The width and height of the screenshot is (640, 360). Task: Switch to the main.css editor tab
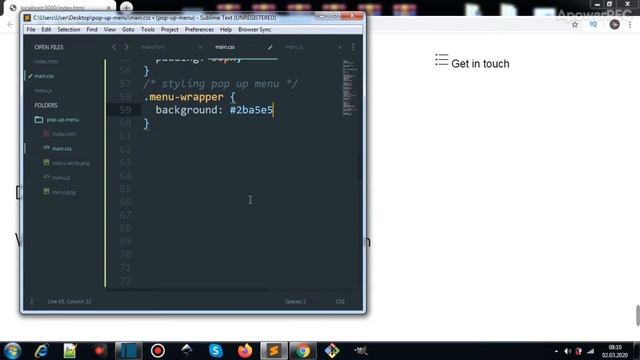click(x=225, y=47)
